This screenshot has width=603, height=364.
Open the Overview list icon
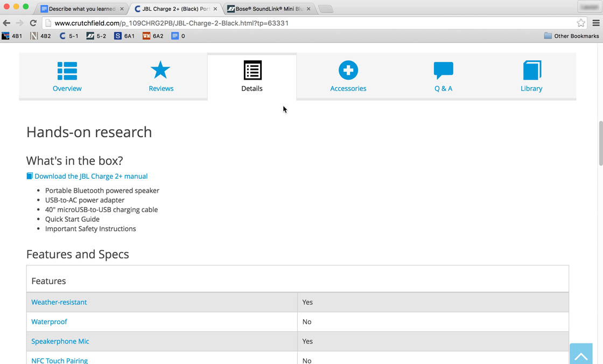(67, 71)
